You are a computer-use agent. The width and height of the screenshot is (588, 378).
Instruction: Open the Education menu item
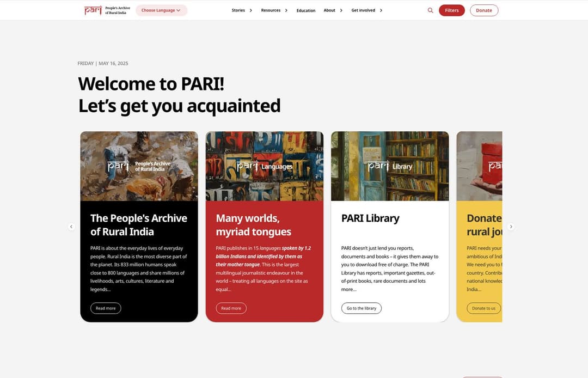(x=306, y=10)
